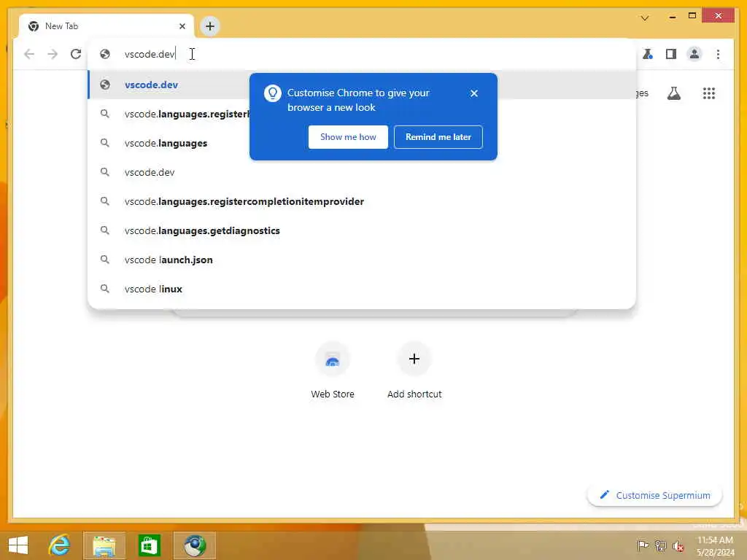Click the Supermium taskbar icon
The image size is (747, 560).
[x=195, y=545]
